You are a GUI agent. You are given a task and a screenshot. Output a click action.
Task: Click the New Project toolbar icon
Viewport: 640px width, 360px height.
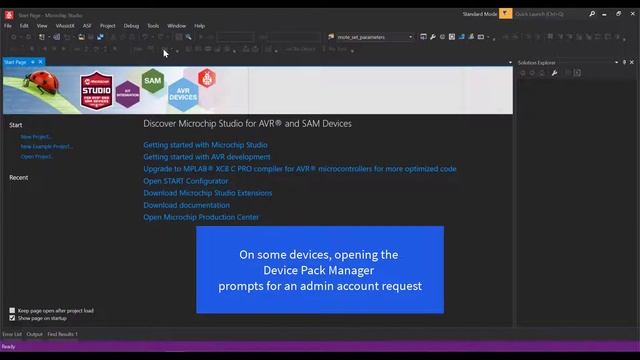coord(42,37)
